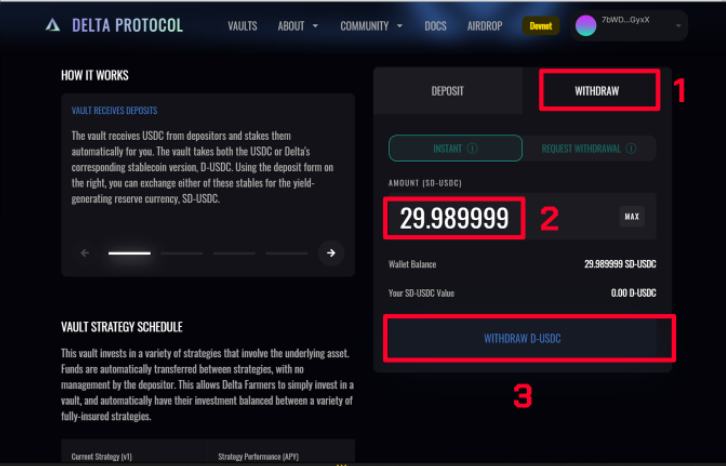Expand the About menu arrow

coord(315,26)
